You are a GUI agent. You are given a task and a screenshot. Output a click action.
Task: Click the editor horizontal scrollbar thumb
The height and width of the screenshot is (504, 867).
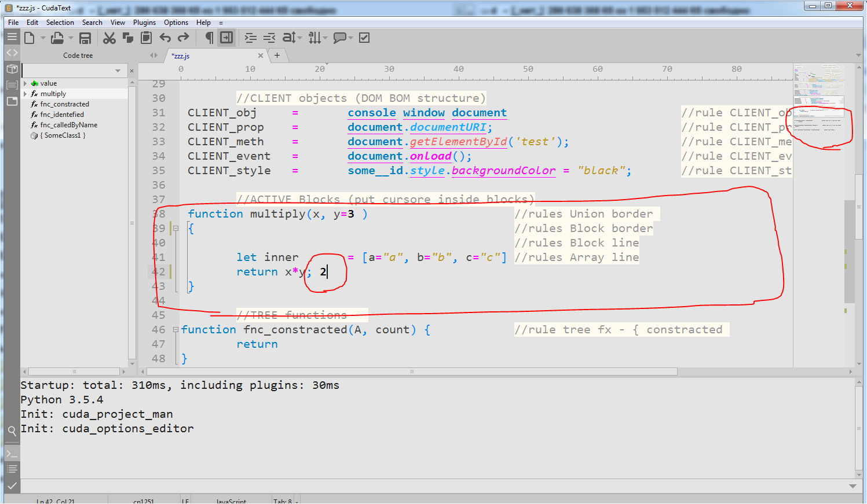pyautogui.click(x=411, y=371)
